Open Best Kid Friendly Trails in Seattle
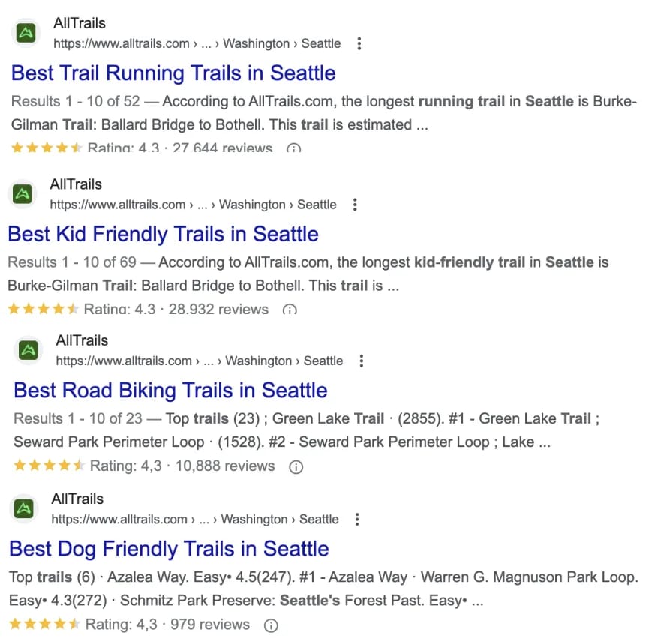 164,234
